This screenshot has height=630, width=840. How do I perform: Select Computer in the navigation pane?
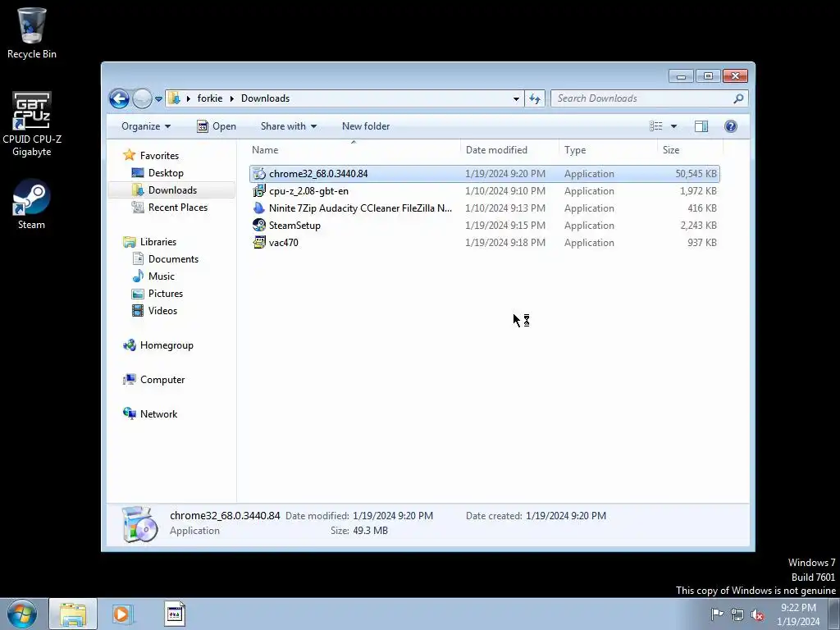click(162, 380)
